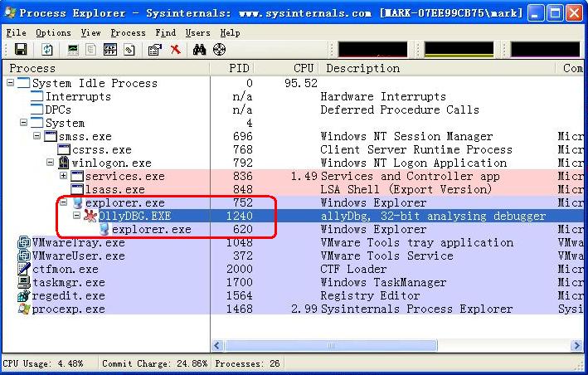Click the csrss.exe window icon
The width and height of the screenshot is (588, 375).
(64, 149)
